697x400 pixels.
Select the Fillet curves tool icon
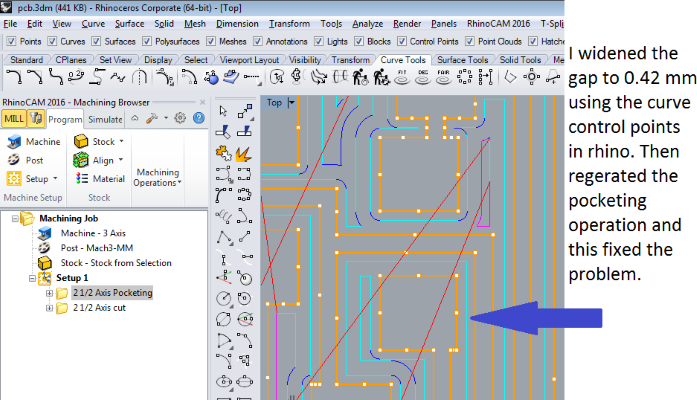point(13,77)
